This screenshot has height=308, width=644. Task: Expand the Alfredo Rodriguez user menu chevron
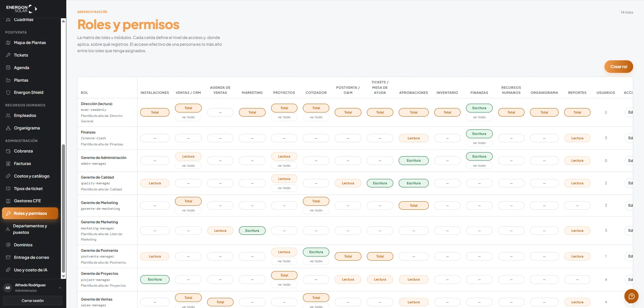60,288
